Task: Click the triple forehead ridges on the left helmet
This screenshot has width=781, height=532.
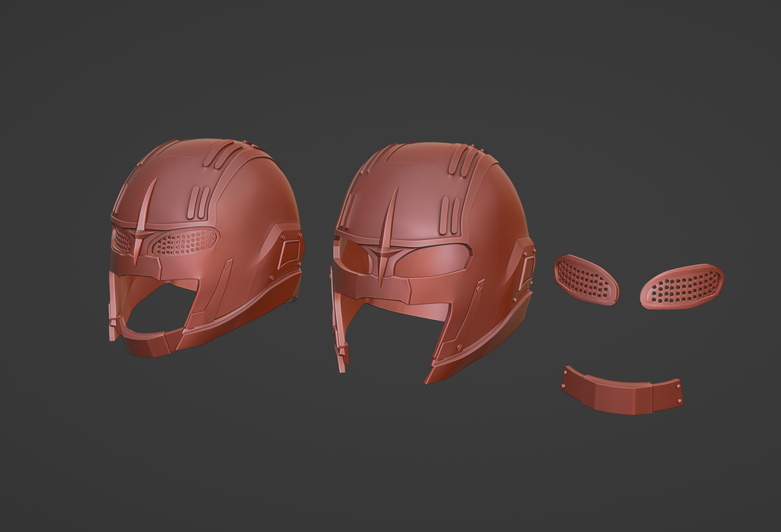Action: point(198,202)
